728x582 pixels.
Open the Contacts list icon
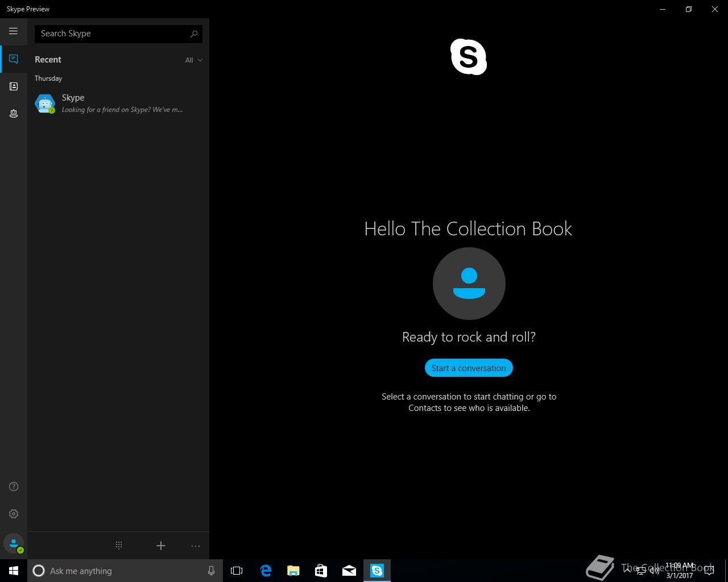(x=14, y=86)
